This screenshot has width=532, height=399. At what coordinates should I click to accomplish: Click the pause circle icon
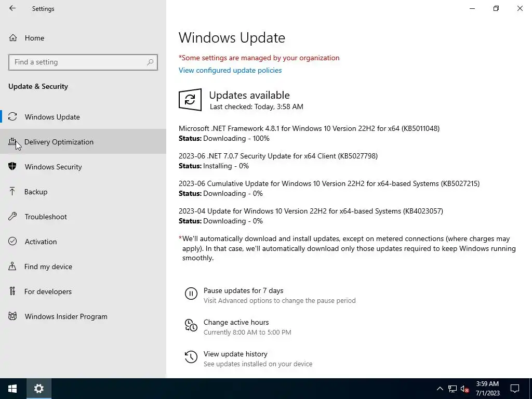pos(191,294)
